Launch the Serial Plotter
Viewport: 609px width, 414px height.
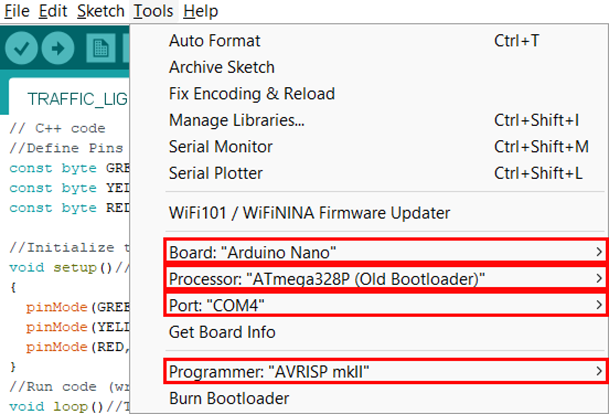pos(368,173)
